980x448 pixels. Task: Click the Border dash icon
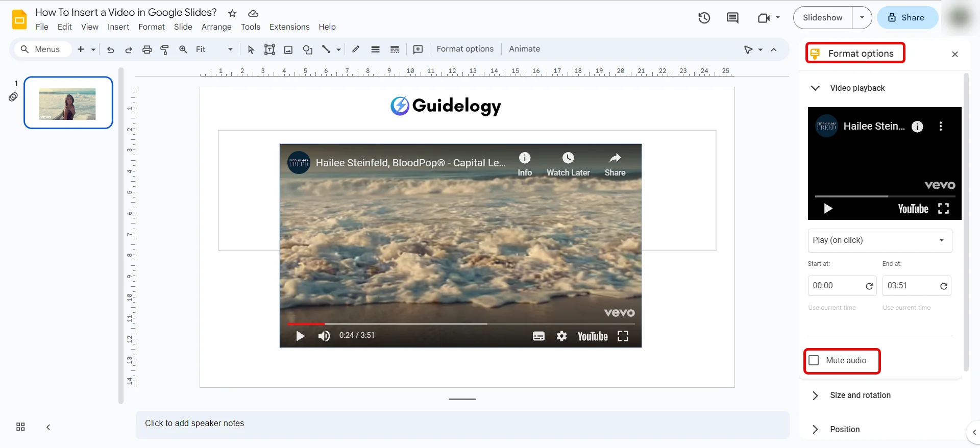pyautogui.click(x=395, y=49)
